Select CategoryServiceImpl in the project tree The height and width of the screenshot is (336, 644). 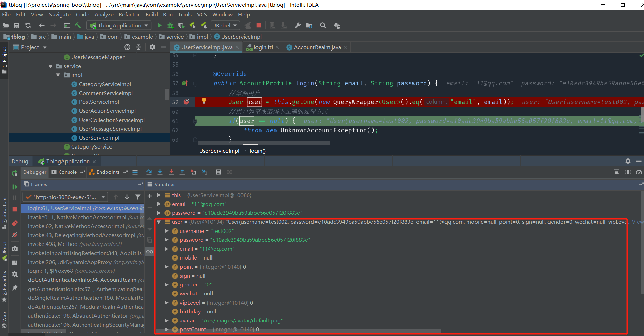point(105,84)
